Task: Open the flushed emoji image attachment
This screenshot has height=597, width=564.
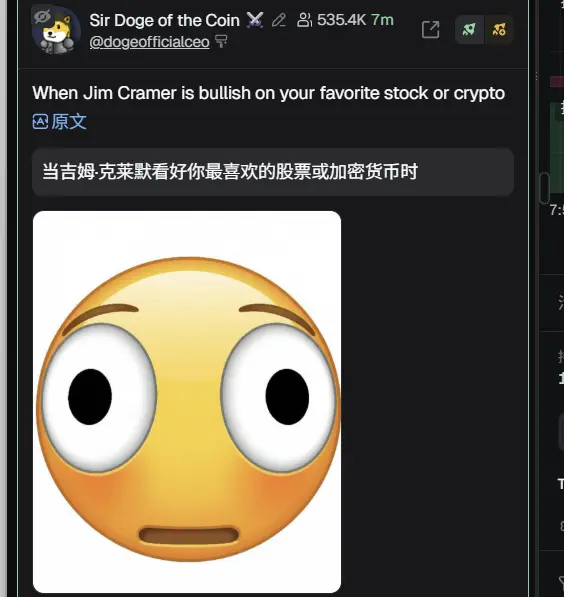Action: click(187, 402)
